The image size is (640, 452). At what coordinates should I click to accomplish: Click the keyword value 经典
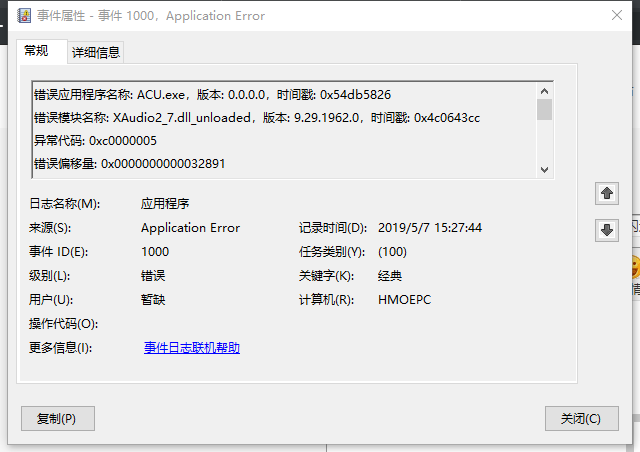point(390,276)
